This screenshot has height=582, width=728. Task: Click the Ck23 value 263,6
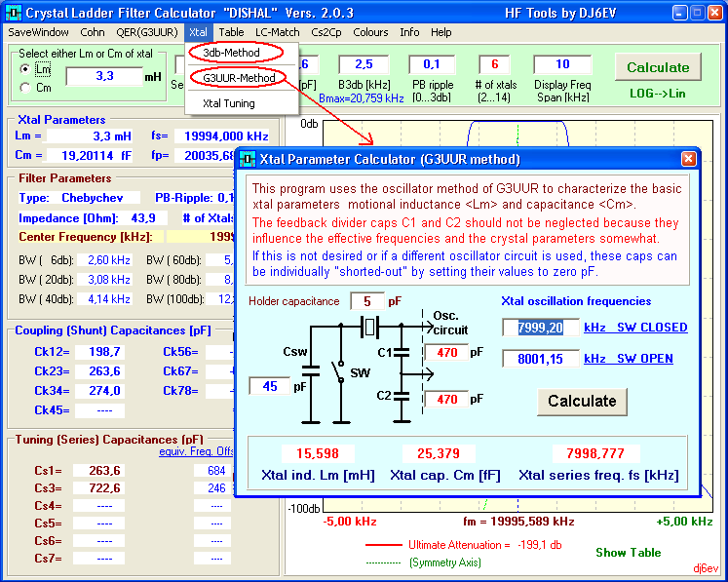pyautogui.click(x=99, y=371)
